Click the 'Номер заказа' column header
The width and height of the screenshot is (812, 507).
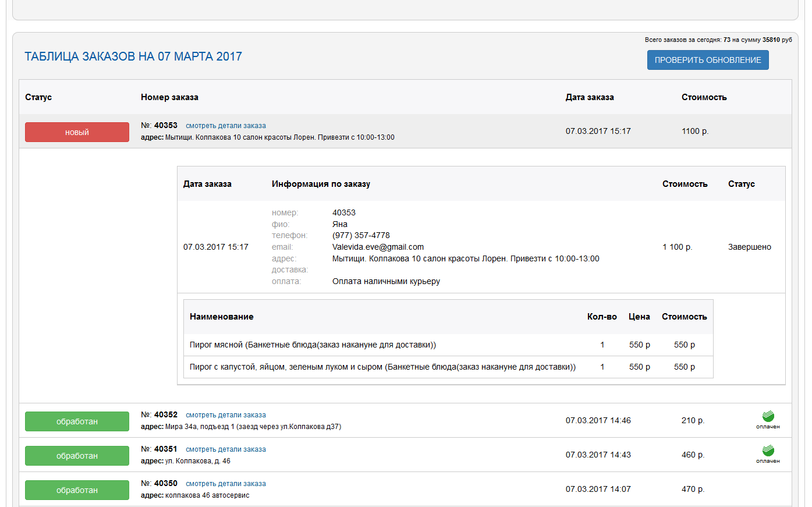[x=169, y=97]
